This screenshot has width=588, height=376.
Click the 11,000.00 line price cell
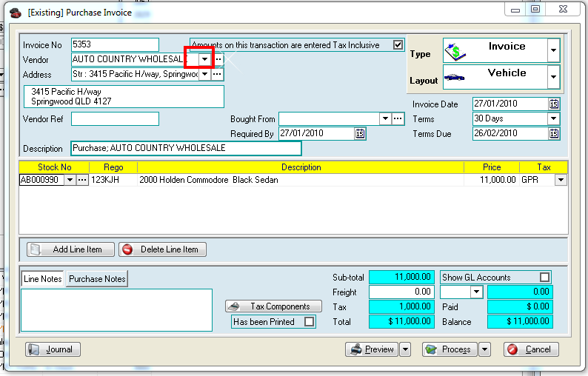[492, 180]
